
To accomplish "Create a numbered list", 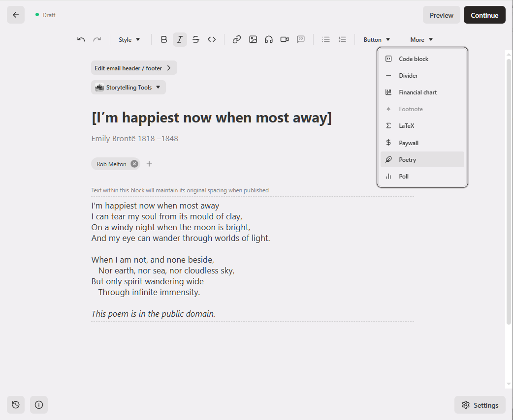I will click(x=342, y=39).
